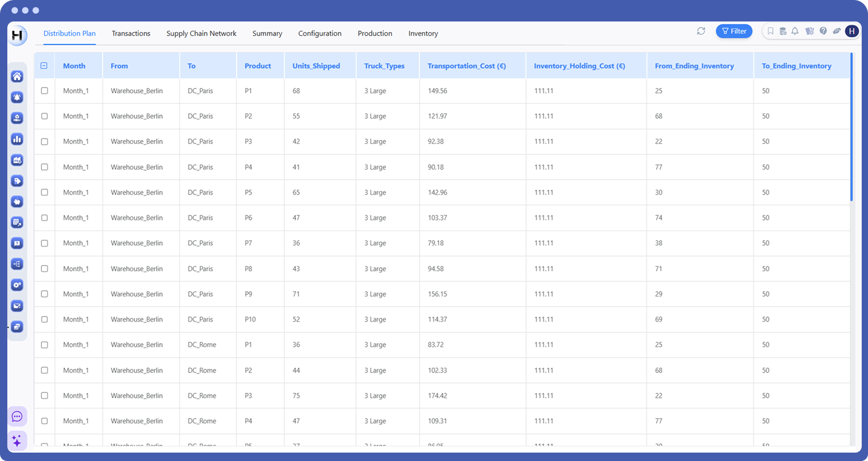Sort by the Units_Shipped column header
This screenshot has width=868, height=461.
tap(316, 66)
